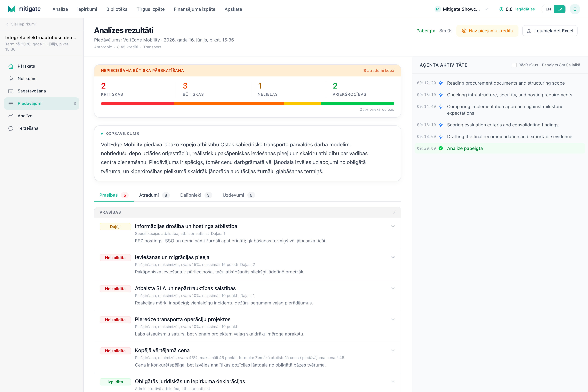Click the 3 Būtiskas counter
The image size is (588, 392).
(x=193, y=89)
